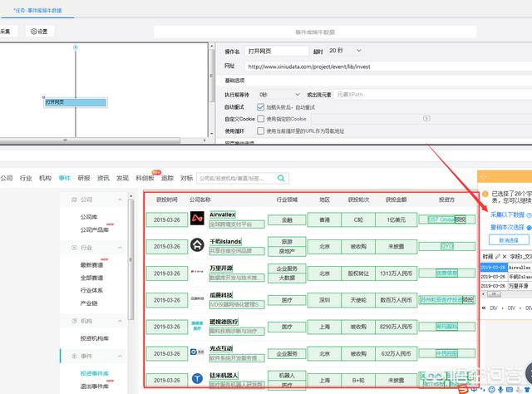Click the sidebar vertical scrollbar
The image size is (532, 394).
click(131, 258)
